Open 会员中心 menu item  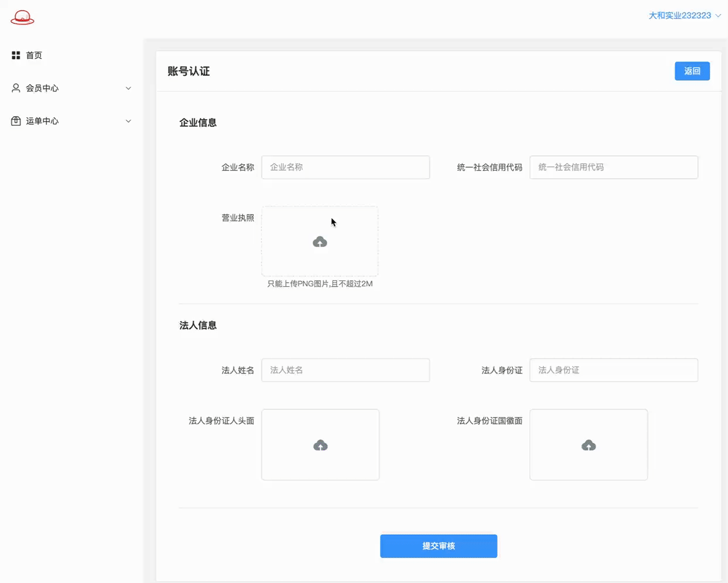point(42,88)
